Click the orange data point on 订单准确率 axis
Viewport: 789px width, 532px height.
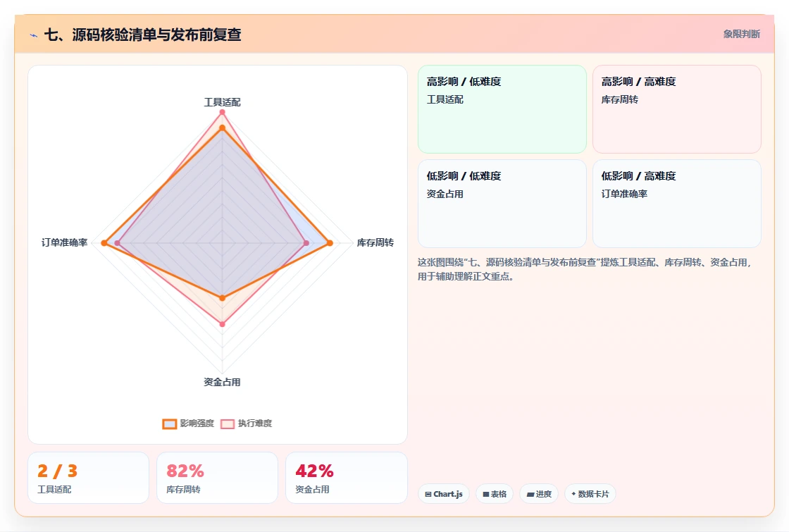pos(104,243)
